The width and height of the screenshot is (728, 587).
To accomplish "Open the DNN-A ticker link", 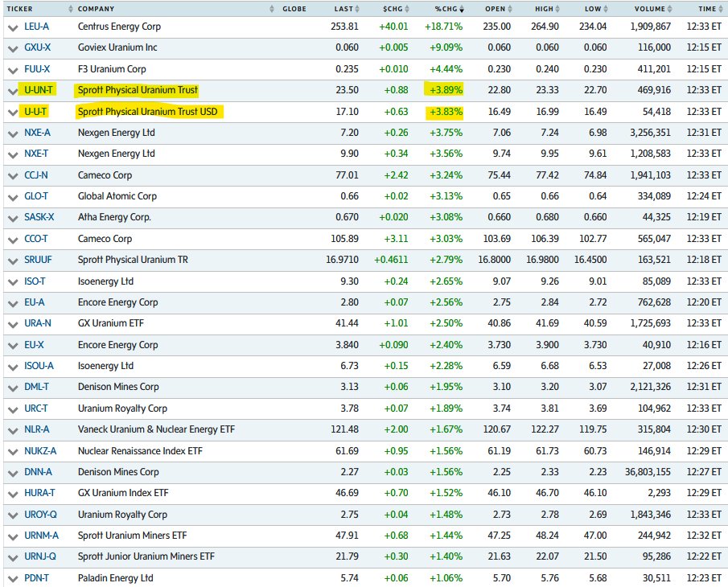I will tap(38, 472).
